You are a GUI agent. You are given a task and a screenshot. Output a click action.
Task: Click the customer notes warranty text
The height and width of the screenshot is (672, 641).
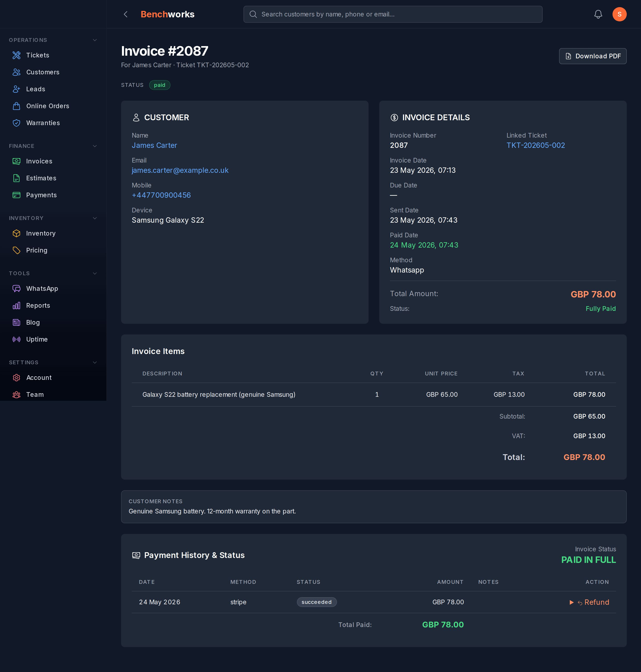(x=212, y=511)
